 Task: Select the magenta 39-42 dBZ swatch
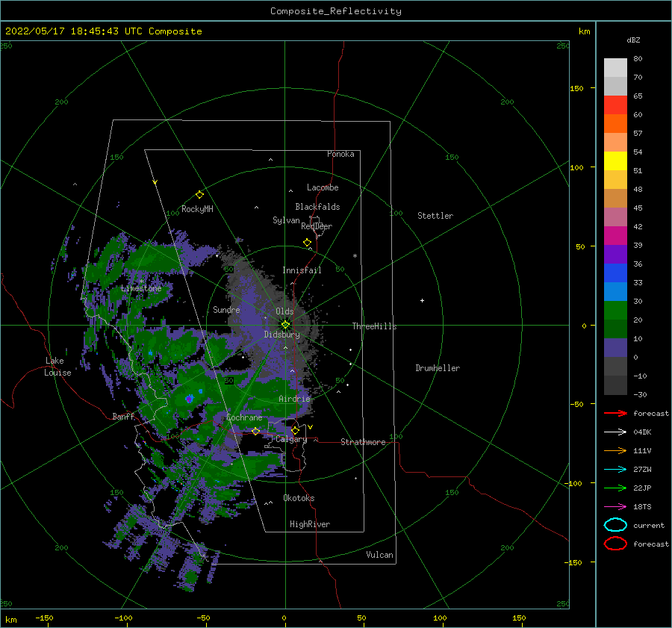click(615, 236)
